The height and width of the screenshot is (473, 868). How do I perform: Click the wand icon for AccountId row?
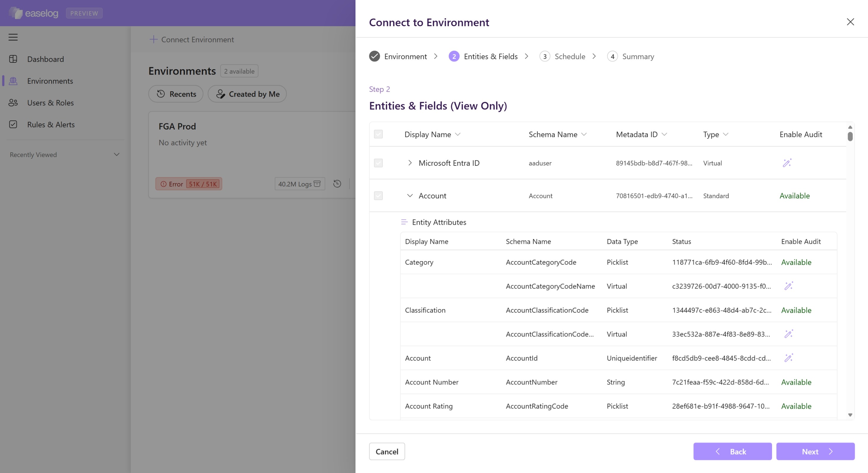[x=789, y=357]
